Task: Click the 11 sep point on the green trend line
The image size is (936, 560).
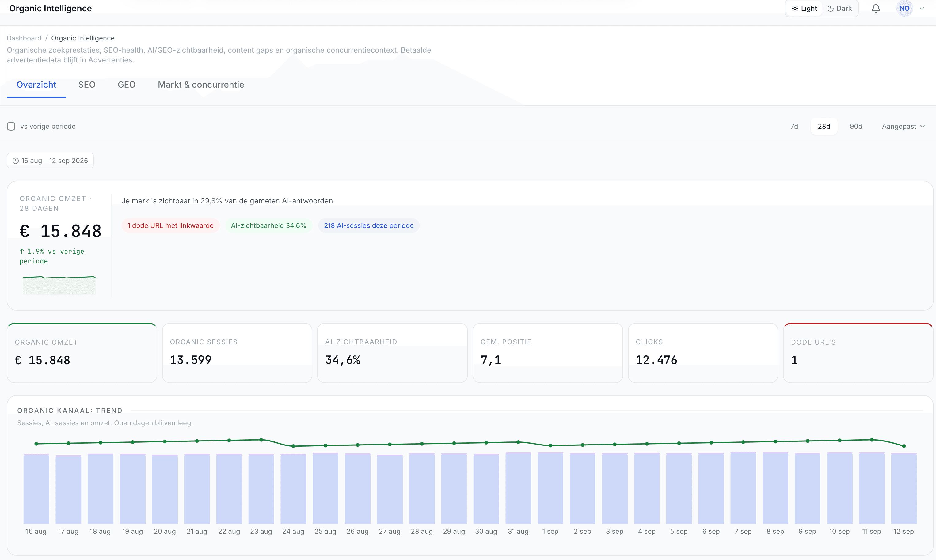Action: pos(872,440)
